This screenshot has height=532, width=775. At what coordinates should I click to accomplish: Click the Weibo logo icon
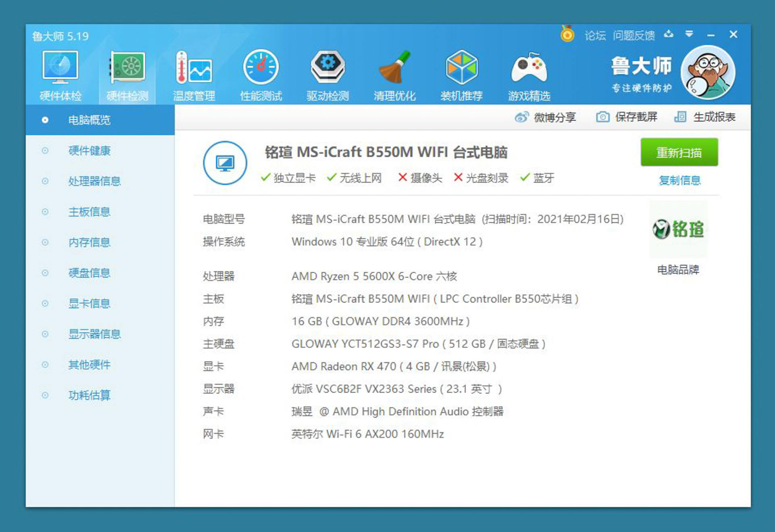pos(521,117)
